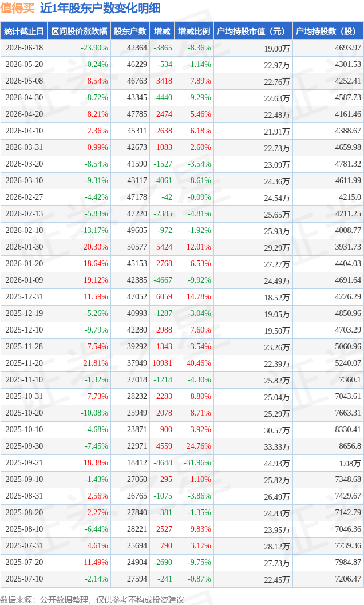
Task: Click the 增减 column header
Action: pyautogui.click(x=162, y=31)
